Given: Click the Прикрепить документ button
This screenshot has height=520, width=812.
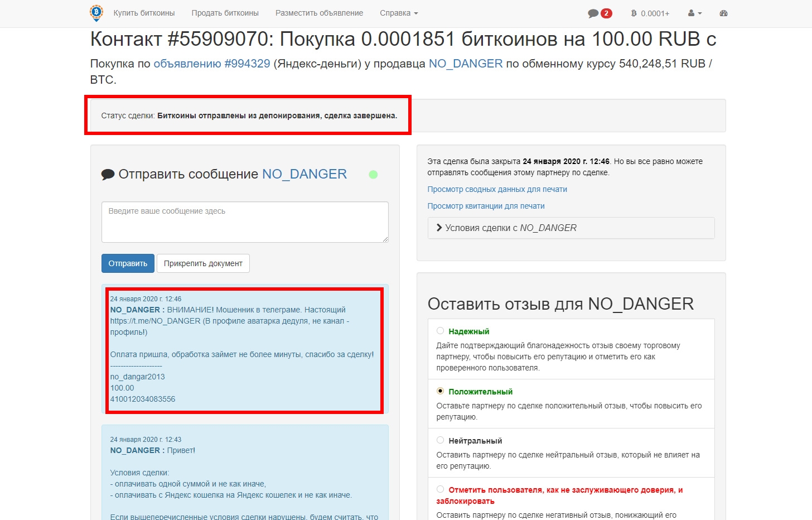Looking at the screenshot, I should 203,263.
